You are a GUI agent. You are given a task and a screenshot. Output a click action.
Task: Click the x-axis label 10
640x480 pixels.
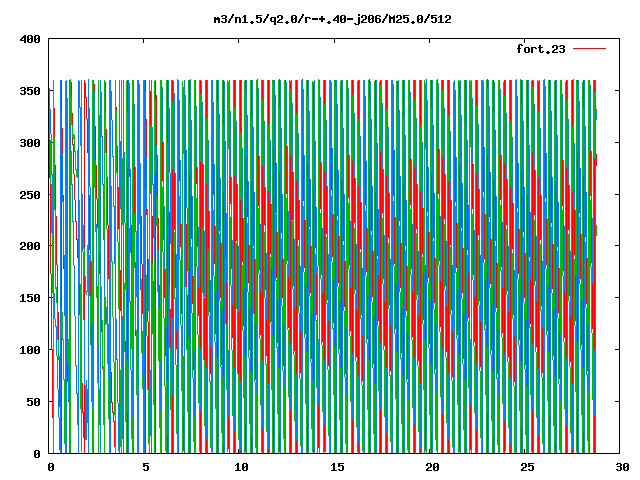(241, 467)
